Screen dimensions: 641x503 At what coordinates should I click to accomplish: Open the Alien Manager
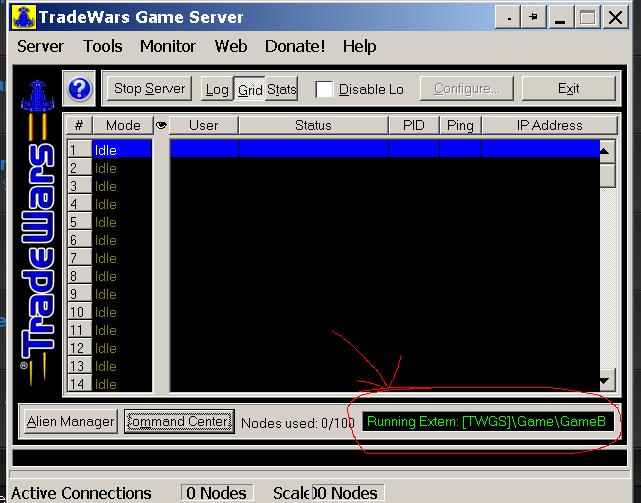coord(70,421)
